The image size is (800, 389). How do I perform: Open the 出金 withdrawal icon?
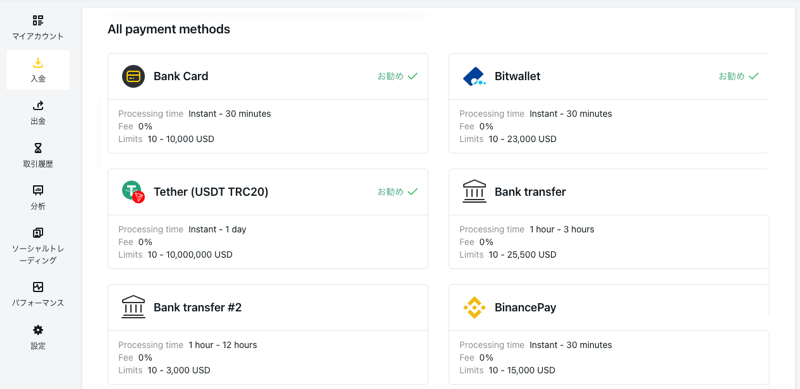pyautogui.click(x=38, y=106)
